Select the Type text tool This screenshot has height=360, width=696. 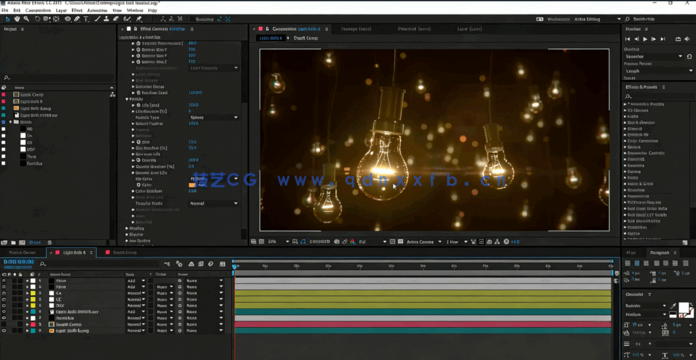tap(86, 19)
